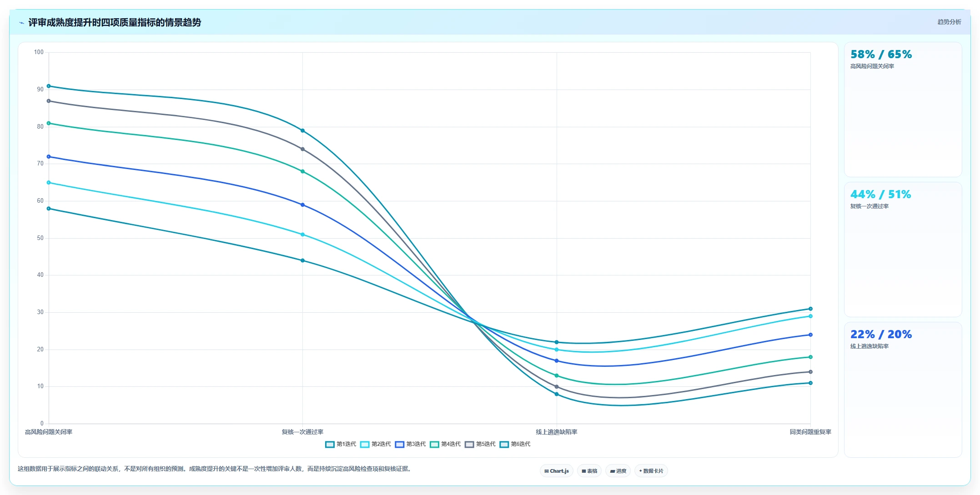
Task: Click the 线上逃逸缺陷率 x-axis label
Action: tap(557, 432)
